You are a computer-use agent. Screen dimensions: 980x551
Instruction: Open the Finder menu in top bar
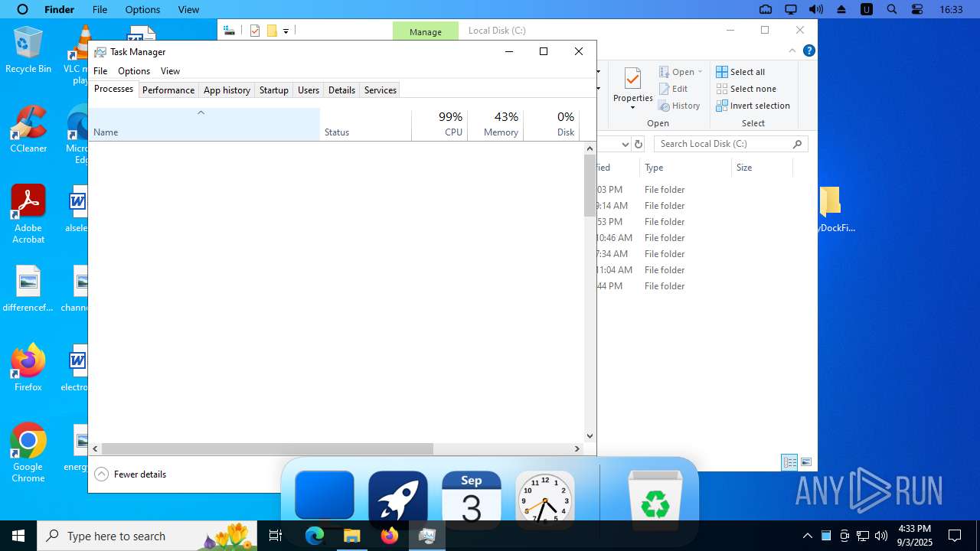click(59, 9)
